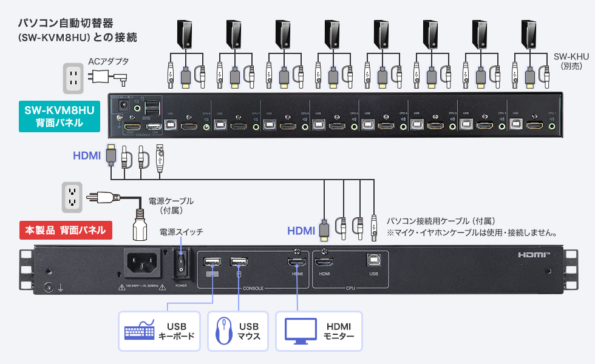Click the 'HDMI モニター' box

[x=319, y=331]
